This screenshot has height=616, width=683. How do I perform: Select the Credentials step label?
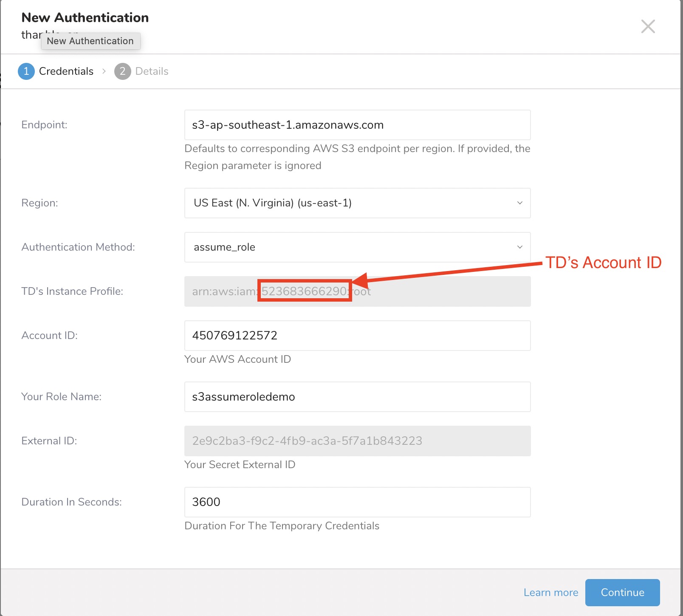pyautogui.click(x=66, y=71)
